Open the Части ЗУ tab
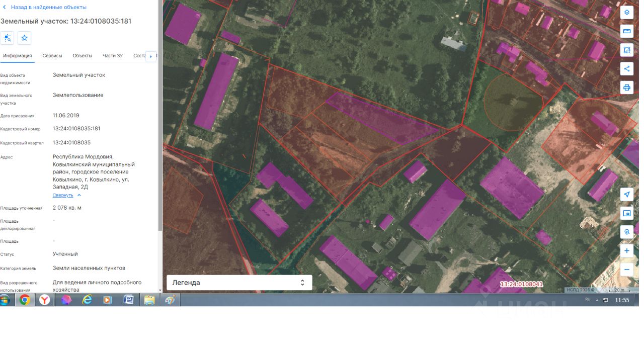This screenshot has height=362, width=644. (113, 56)
